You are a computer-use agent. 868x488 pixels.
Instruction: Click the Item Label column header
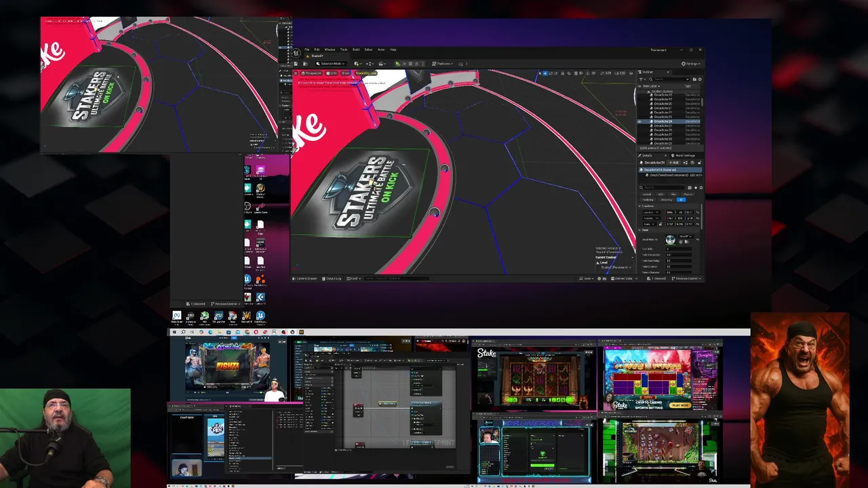[x=650, y=86]
